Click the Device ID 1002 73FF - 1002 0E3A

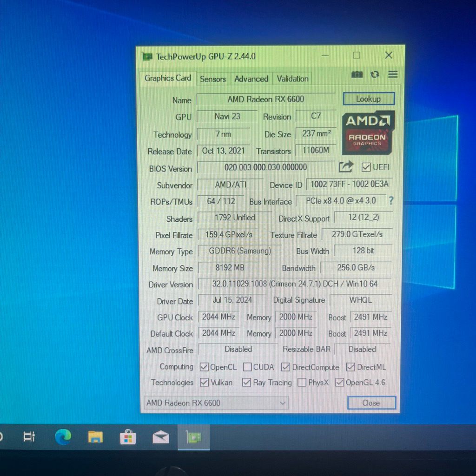click(x=349, y=184)
